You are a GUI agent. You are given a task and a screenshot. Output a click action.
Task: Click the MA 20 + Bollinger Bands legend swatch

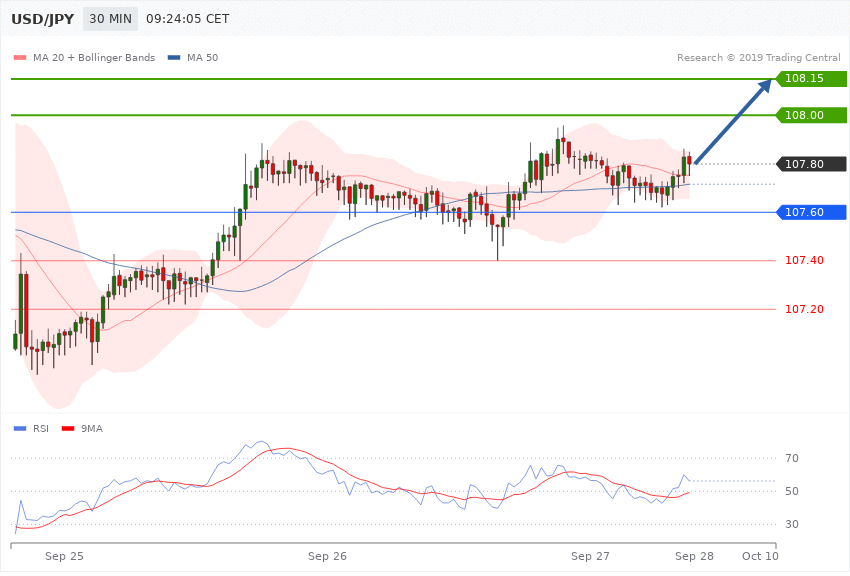tap(20, 58)
